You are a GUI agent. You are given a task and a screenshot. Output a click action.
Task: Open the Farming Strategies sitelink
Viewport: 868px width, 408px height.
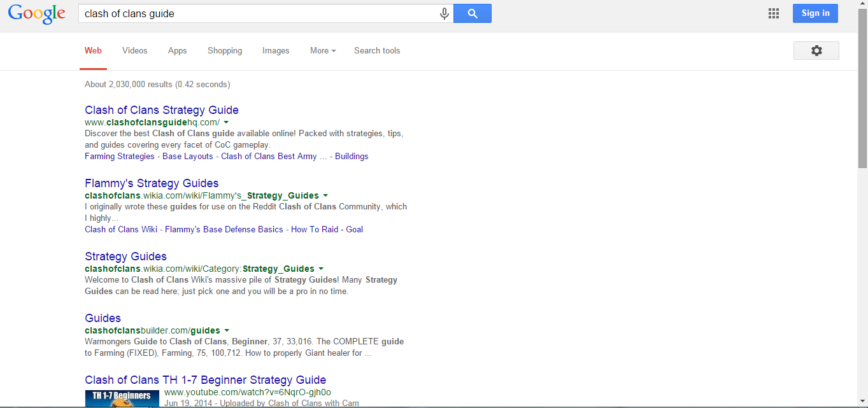click(x=120, y=157)
